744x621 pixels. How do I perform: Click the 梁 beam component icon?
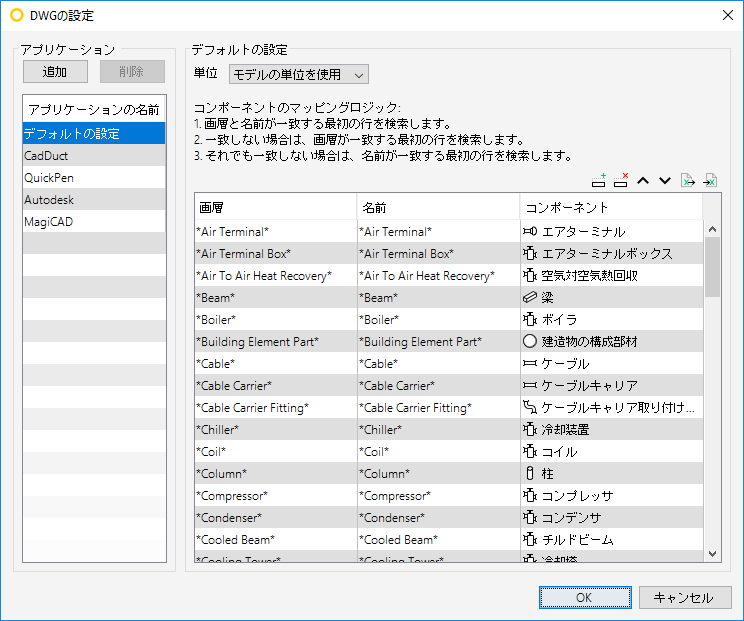(x=530, y=297)
